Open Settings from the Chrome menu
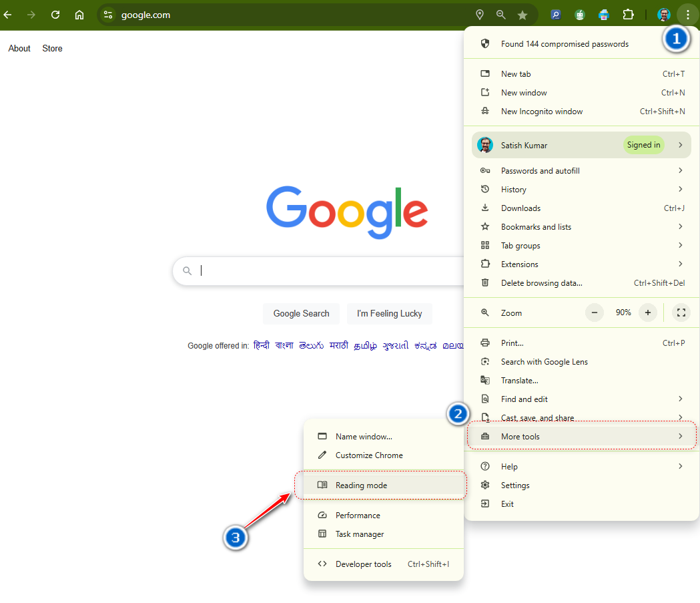This screenshot has height=603, width=700. [582, 485]
